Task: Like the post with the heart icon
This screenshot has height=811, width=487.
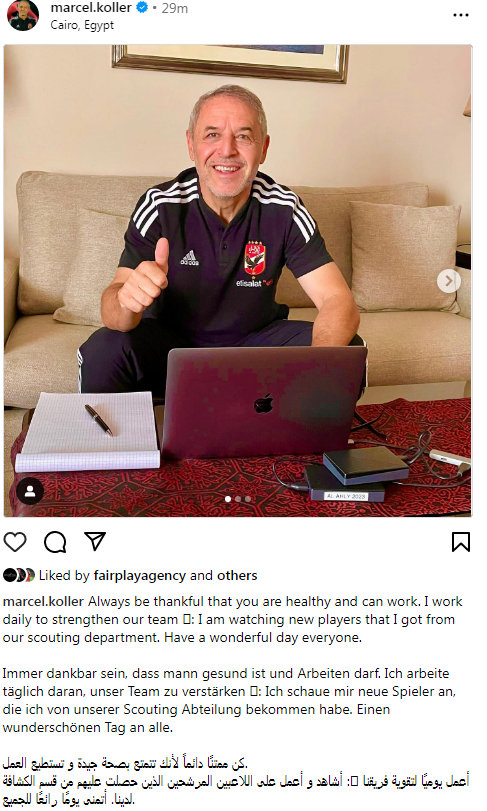Action: (x=15, y=542)
